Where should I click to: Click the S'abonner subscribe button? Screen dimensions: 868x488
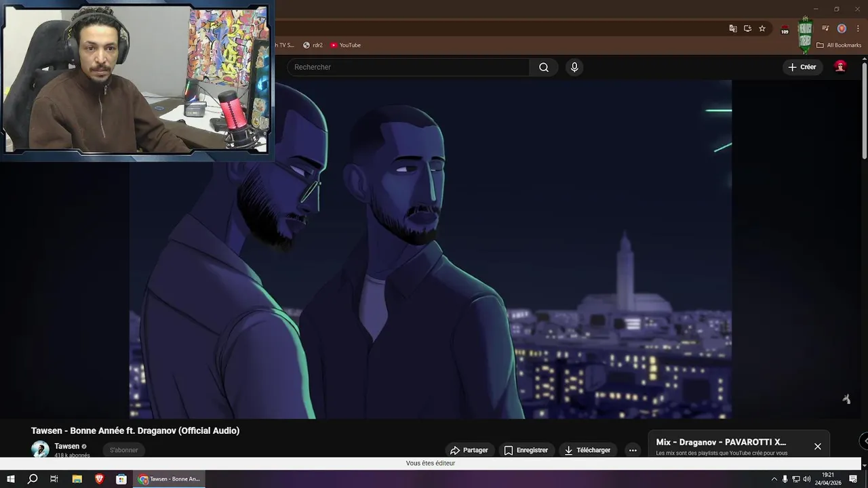124,450
